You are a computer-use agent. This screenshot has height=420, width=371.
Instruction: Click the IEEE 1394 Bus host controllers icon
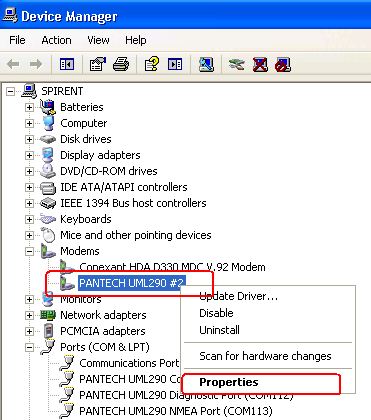(x=48, y=203)
